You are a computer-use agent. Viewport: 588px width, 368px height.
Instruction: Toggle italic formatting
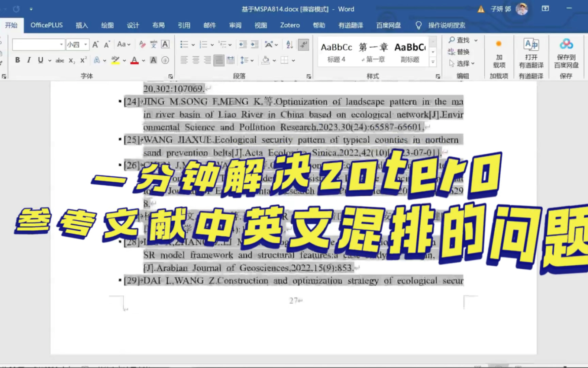(x=29, y=60)
